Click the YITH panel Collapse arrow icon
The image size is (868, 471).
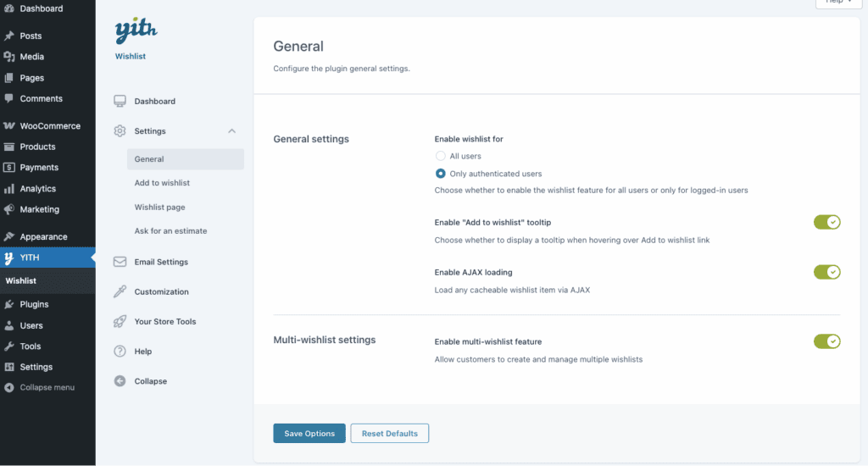coord(120,381)
